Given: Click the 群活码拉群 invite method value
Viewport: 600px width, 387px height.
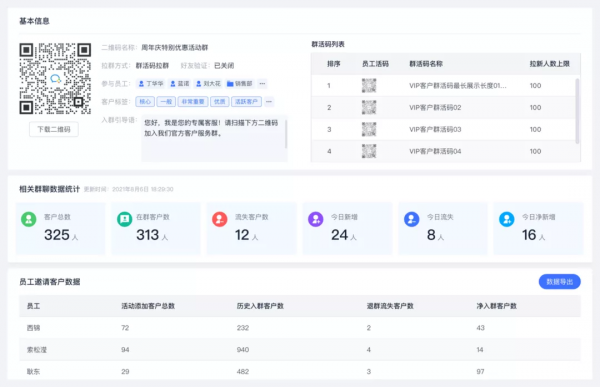Looking at the screenshot, I should click(x=152, y=65).
